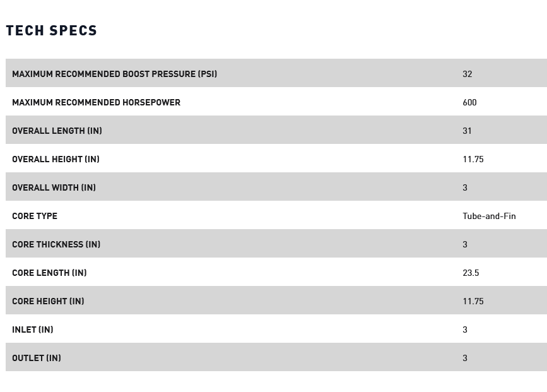547x392 pixels.
Task: Select the Maximum Recommended Boost Pressure label
Action: coord(114,74)
